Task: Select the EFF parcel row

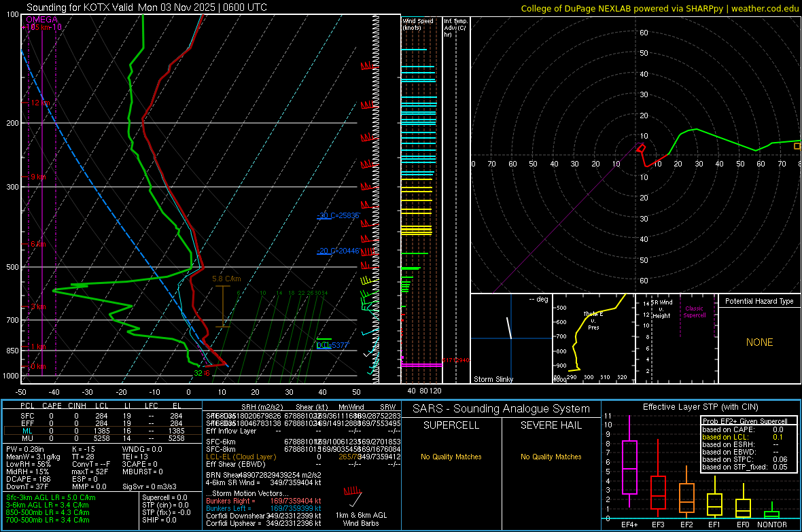Action: (102, 423)
